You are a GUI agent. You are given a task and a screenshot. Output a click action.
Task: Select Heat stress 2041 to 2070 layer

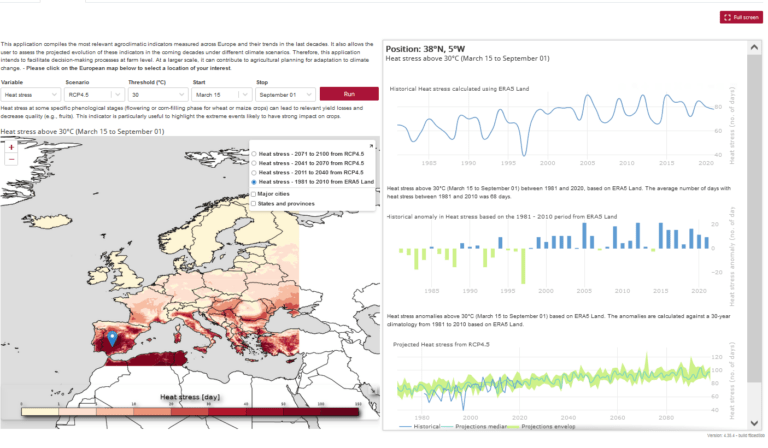point(254,163)
